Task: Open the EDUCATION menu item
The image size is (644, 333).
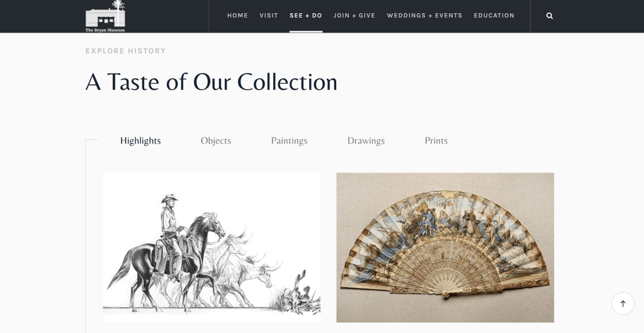Action: pyautogui.click(x=494, y=16)
